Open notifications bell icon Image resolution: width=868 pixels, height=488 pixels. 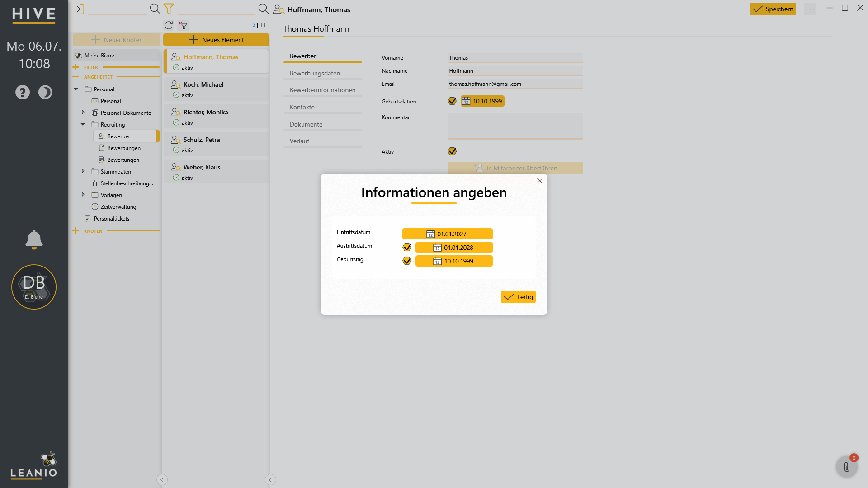point(34,239)
